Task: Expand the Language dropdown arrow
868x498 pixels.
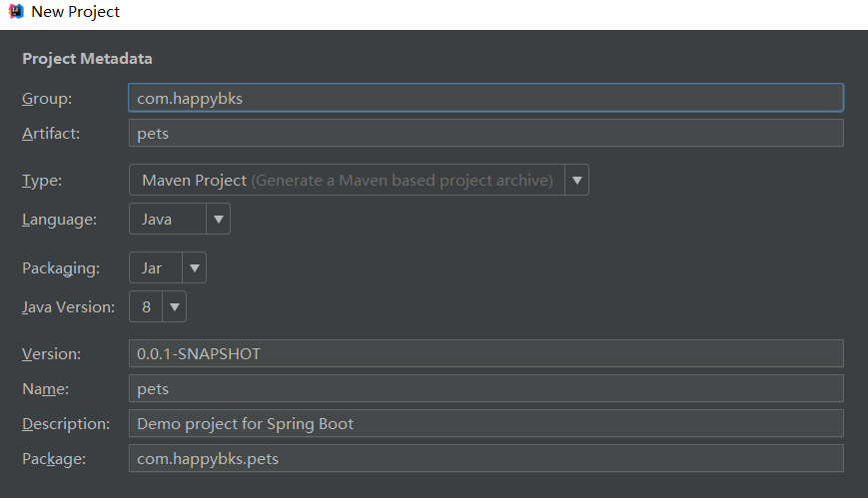Action: [218, 220]
